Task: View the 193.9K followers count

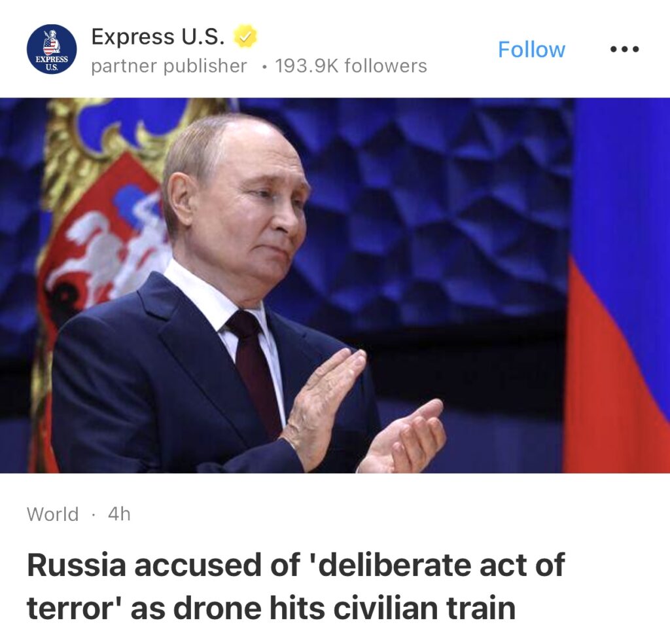Action: pyautogui.click(x=351, y=66)
